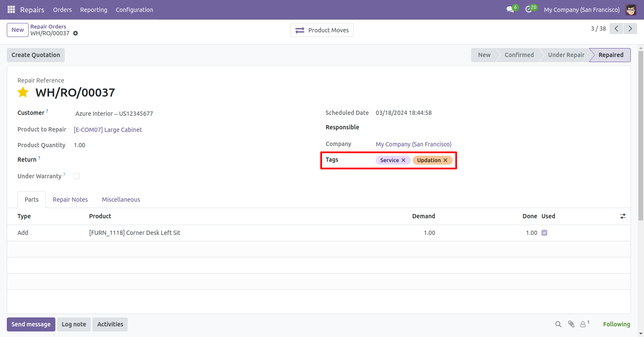Search messages with magnifier icon

click(558, 324)
